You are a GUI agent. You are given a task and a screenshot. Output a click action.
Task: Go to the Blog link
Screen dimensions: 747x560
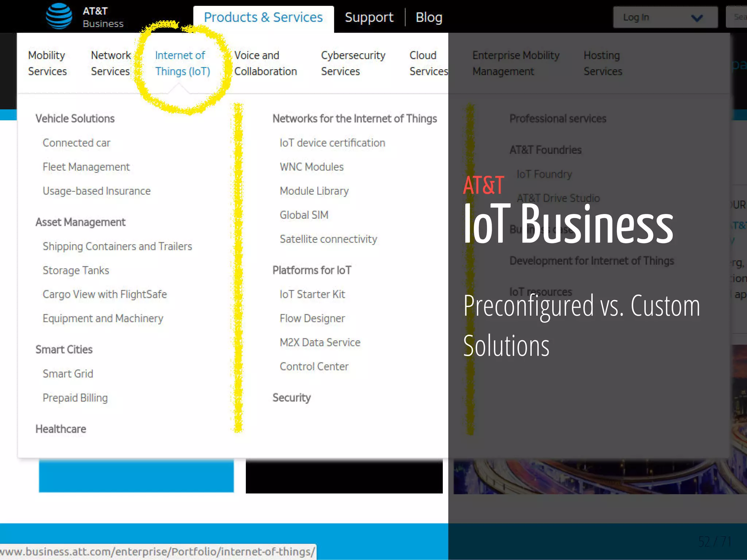point(429,17)
